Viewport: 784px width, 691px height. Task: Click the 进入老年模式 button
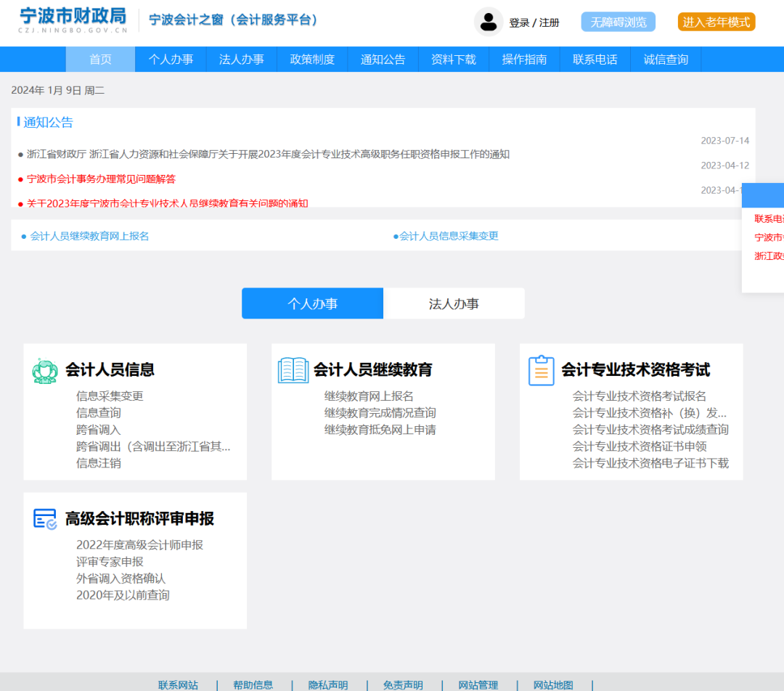tap(716, 22)
